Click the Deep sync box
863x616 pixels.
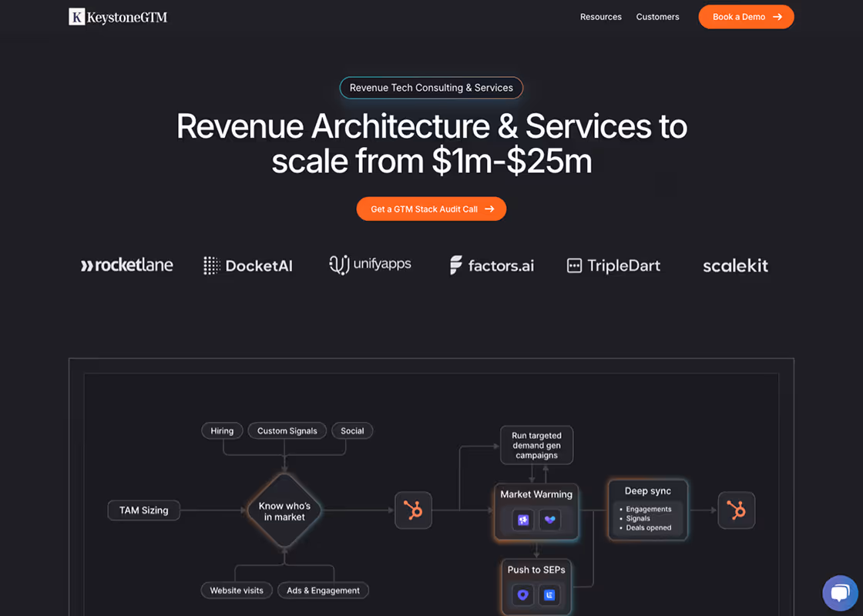click(647, 508)
